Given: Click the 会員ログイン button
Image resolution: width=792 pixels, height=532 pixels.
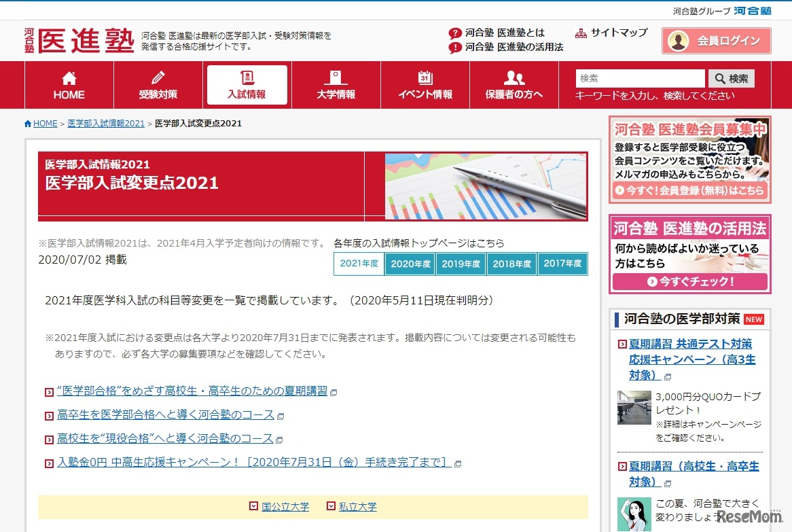Looking at the screenshot, I should click(x=716, y=41).
